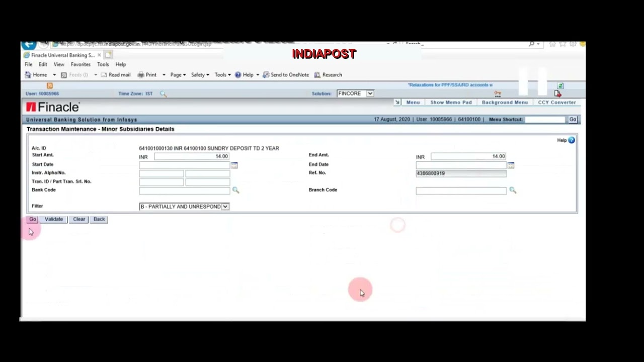Click the browser search magnifier icon

531,44
